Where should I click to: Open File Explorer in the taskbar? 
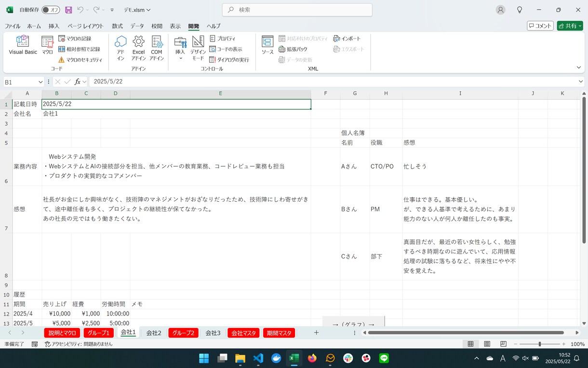[240, 358]
